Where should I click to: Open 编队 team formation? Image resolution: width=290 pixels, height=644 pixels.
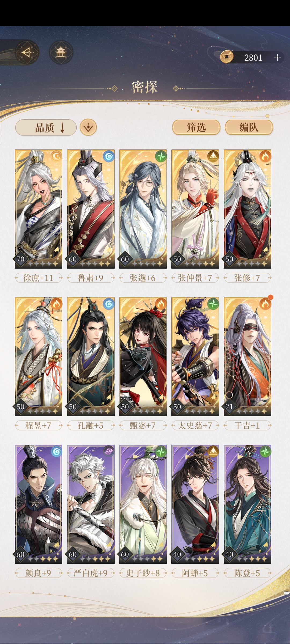tap(249, 127)
